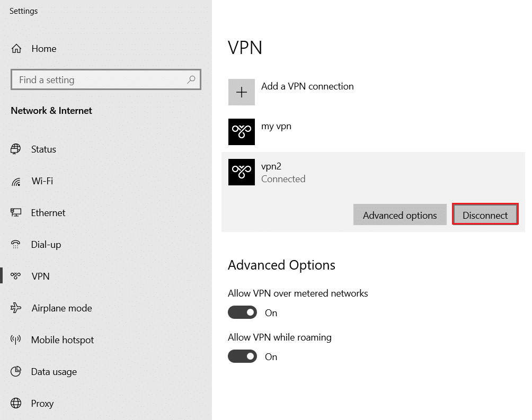Open Advanced options for vpn2

[400, 215]
